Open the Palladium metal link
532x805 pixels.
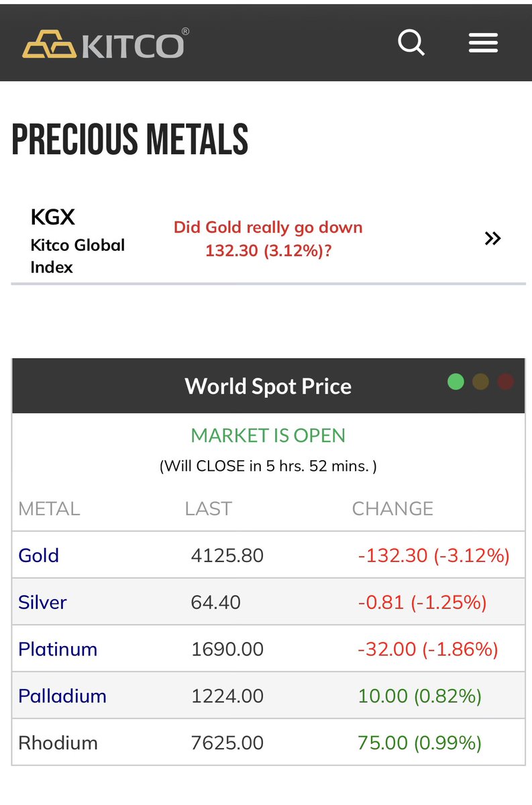click(x=62, y=696)
